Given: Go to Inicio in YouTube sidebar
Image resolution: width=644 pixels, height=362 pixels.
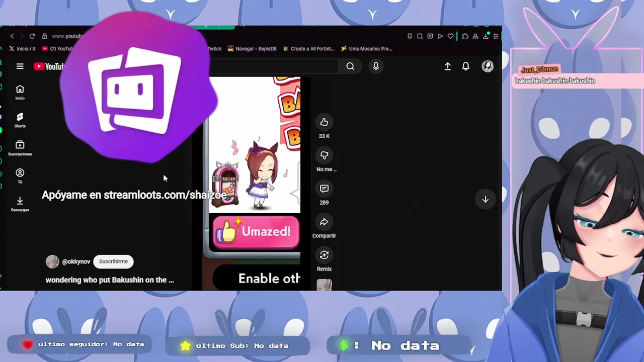Looking at the screenshot, I should 20,92.
